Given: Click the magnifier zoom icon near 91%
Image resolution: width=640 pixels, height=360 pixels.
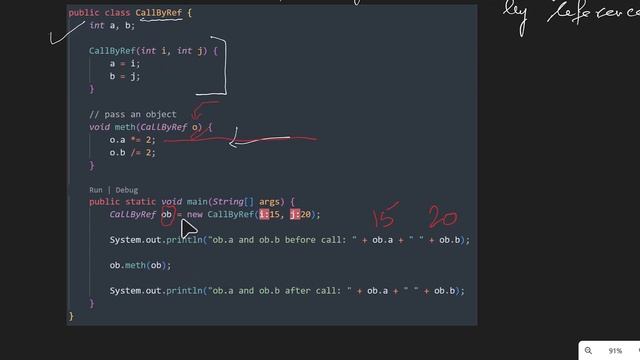Looking at the screenshot, I should pyautogui.click(x=588, y=351).
